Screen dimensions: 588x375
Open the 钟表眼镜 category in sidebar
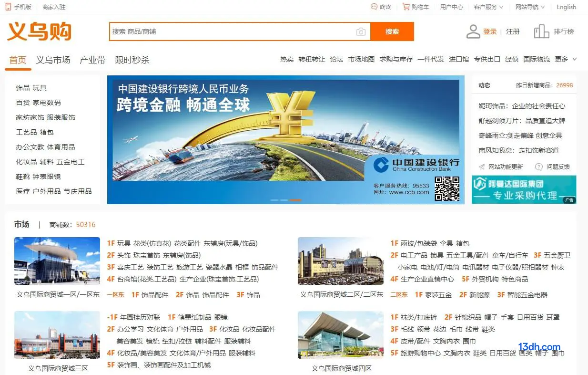pos(47,177)
